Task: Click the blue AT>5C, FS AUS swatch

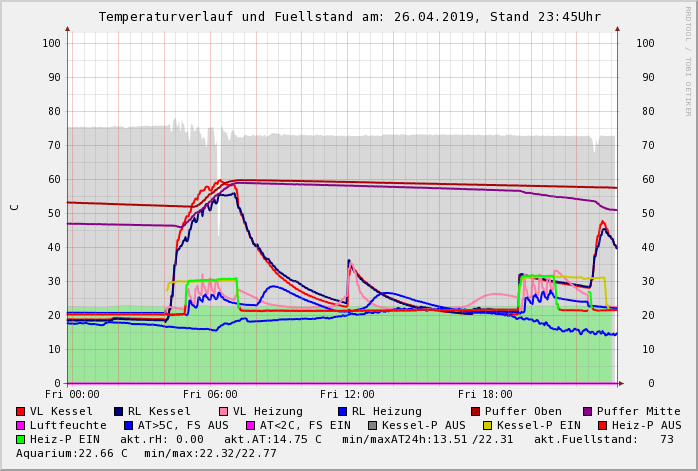Action: pyautogui.click(x=128, y=425)
